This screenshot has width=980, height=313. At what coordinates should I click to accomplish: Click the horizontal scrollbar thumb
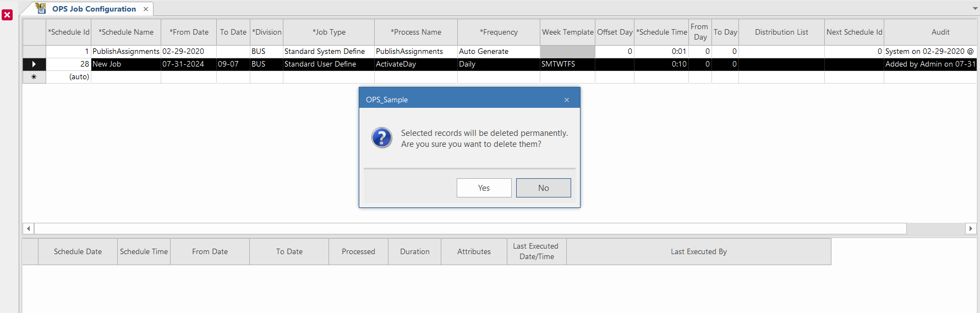point(470,228)
